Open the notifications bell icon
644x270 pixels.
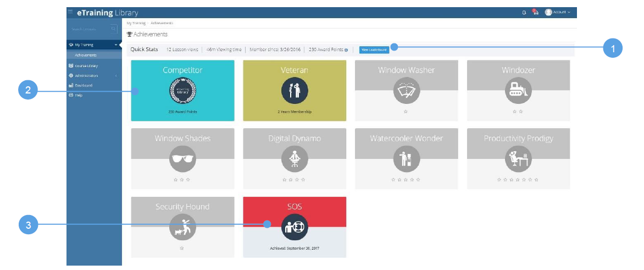(x=524, y=12)
